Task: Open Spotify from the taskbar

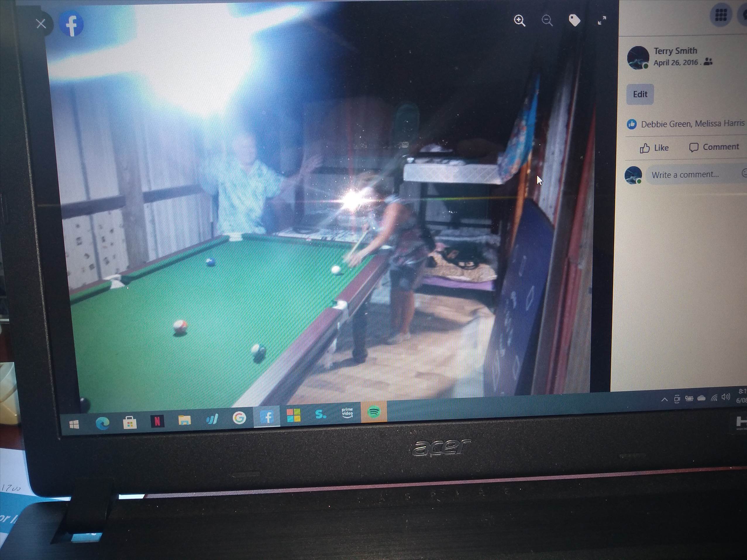Action: point(374,412)
